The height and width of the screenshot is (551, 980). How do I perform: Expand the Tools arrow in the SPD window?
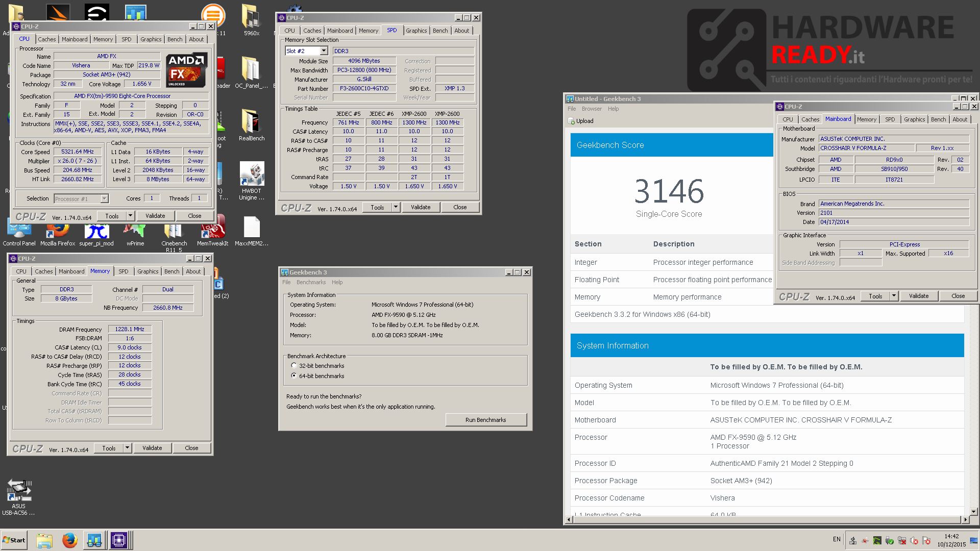tap(396, 207)
